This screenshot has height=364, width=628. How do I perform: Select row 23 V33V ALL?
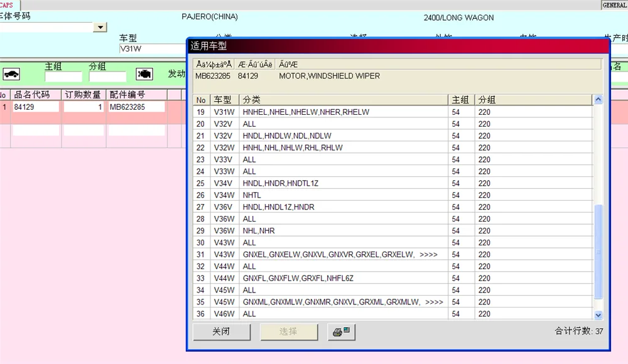(392, 160)
